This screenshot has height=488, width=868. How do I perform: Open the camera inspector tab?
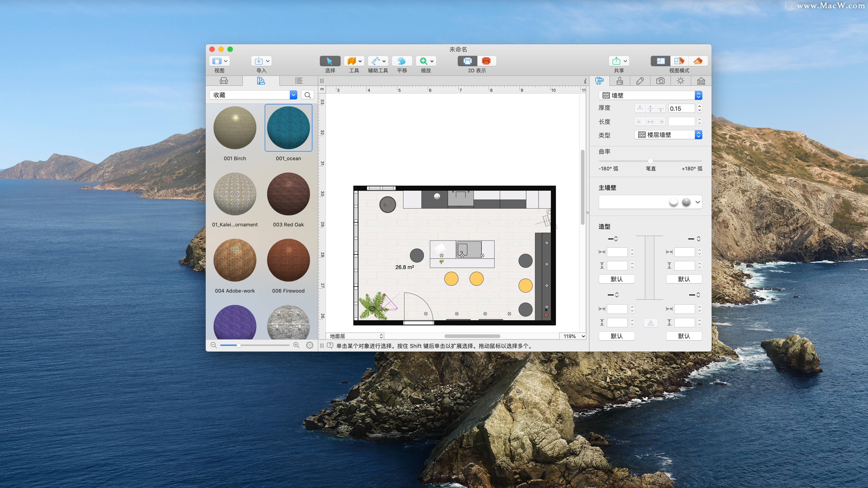pos(660,81)
